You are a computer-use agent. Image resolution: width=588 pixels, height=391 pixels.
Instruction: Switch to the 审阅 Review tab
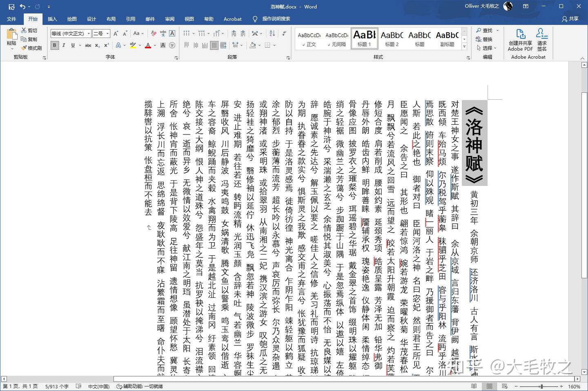(170, 19)
